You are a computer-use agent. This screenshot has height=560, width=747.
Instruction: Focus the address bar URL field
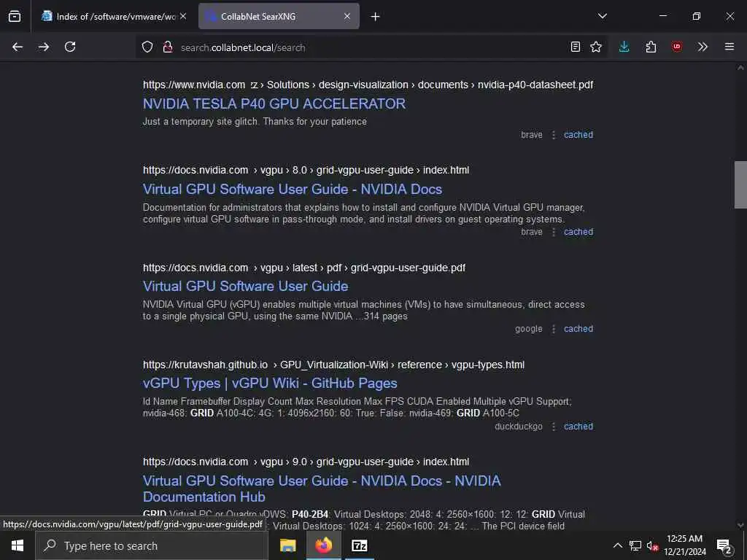(x=371, y=47)
